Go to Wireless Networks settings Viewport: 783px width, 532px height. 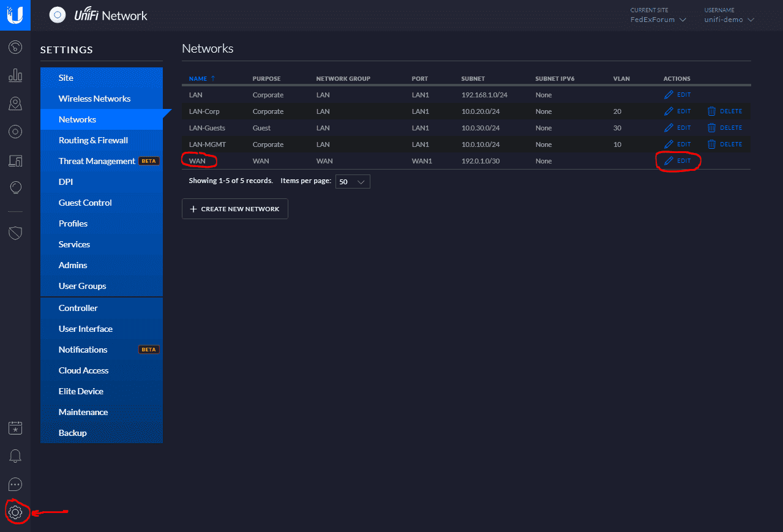point(102,99)
